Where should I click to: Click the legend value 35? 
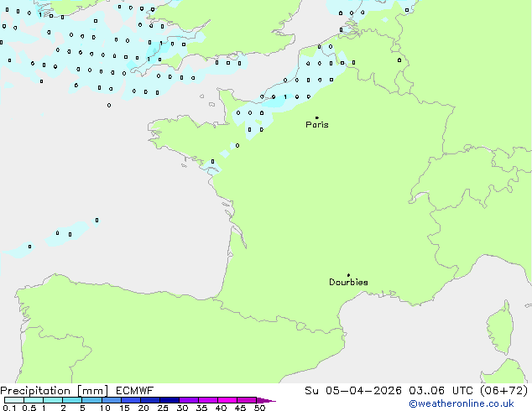coord(201,408)
